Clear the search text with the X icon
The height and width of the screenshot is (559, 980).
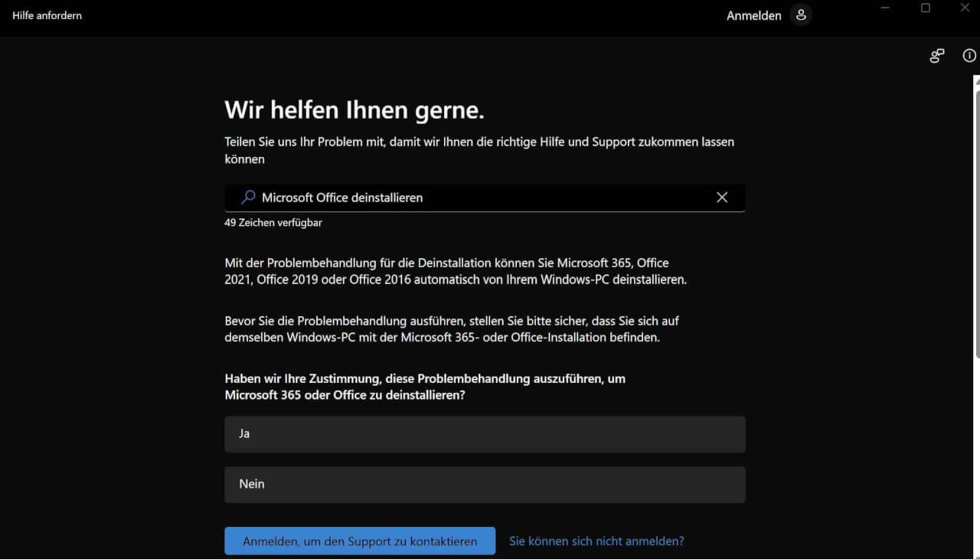click(721, 197)
